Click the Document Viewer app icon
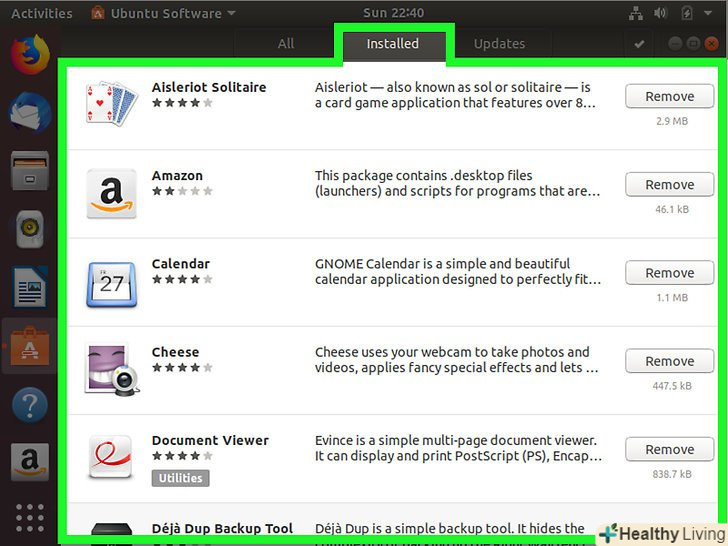The height and width of the screenshot is (546, 728). click(x=111, y=457)
